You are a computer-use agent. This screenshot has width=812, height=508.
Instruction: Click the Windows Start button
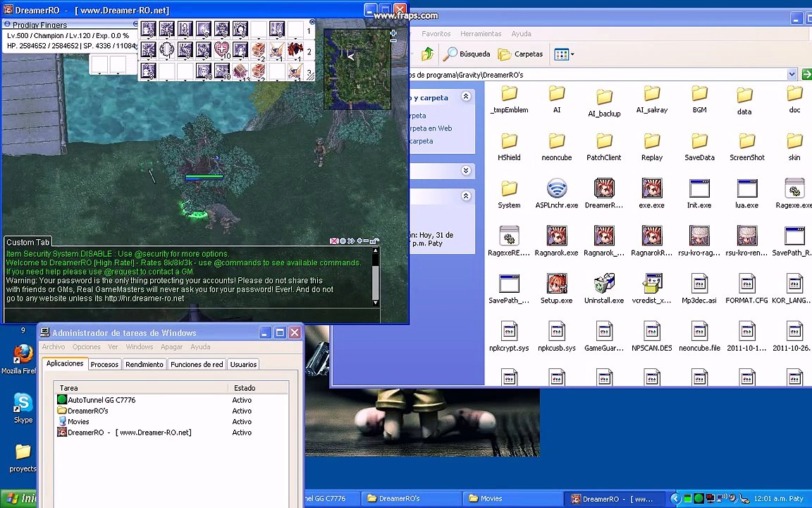pos(18,500)
